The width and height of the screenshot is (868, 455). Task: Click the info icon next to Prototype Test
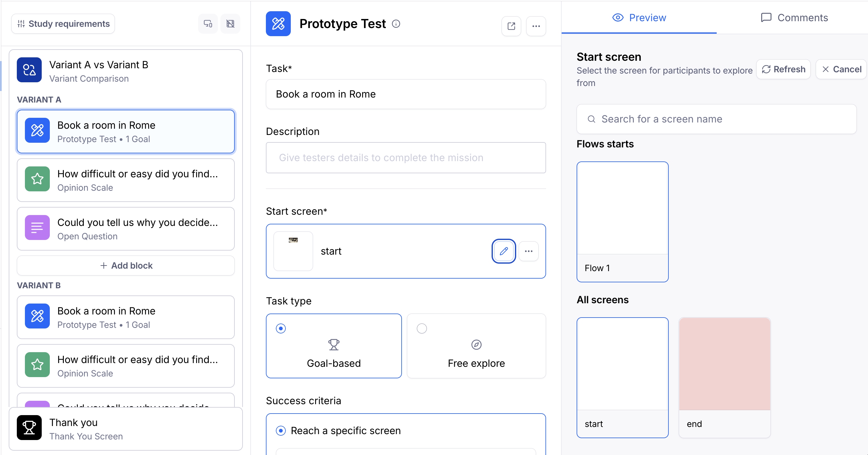[396, 24]
